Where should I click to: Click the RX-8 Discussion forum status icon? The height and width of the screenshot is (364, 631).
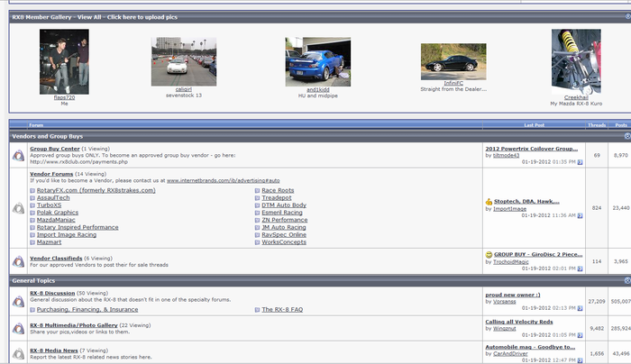(18, 301)
